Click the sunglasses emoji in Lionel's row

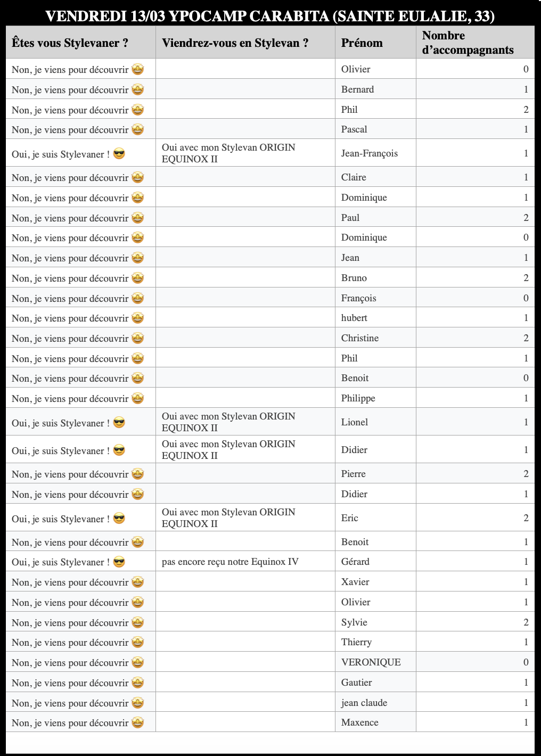click(119, 423)
